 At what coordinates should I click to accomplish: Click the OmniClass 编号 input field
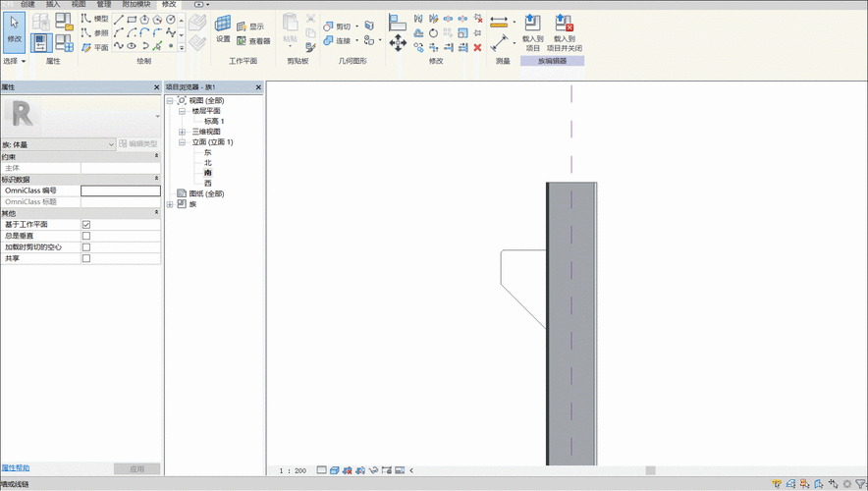pyautogui.click(x=120, y=191)
